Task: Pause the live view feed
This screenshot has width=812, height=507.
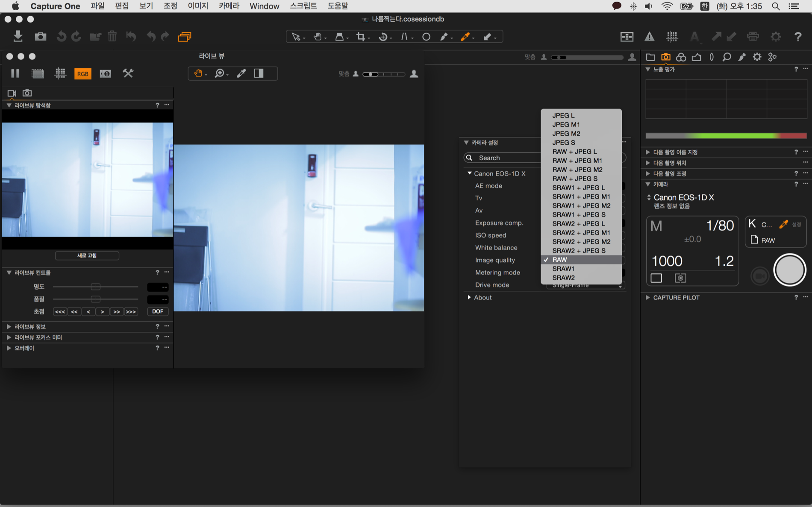Action: point(15,73)
